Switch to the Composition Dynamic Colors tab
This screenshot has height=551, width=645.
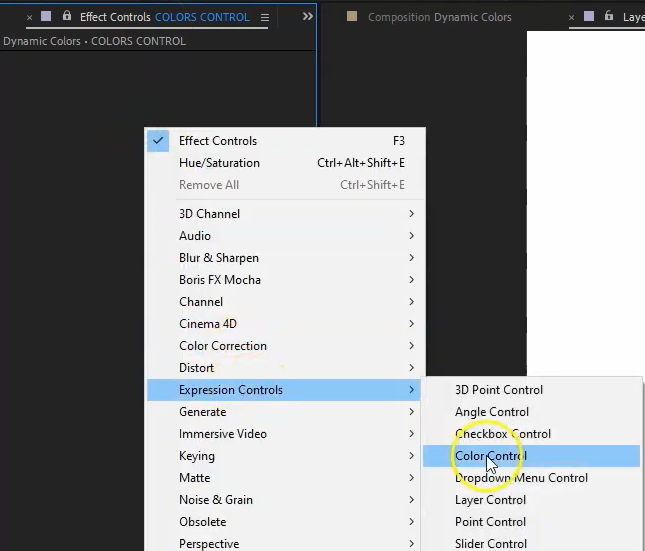click(439, 17)
